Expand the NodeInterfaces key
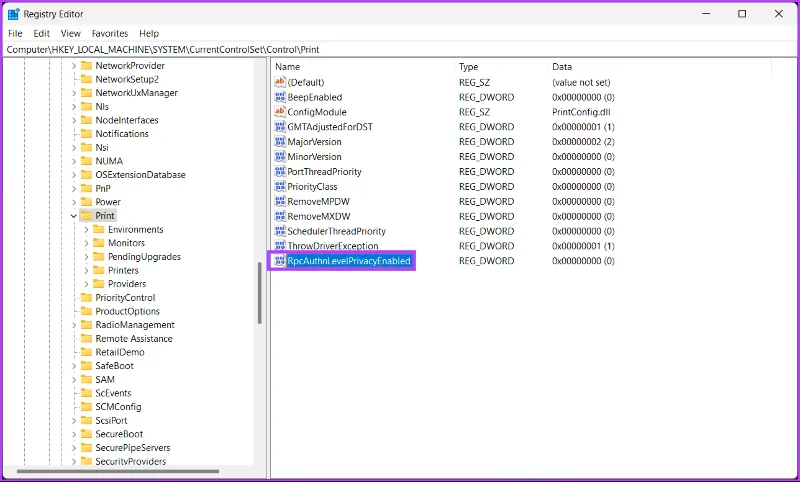 [73, 120]
